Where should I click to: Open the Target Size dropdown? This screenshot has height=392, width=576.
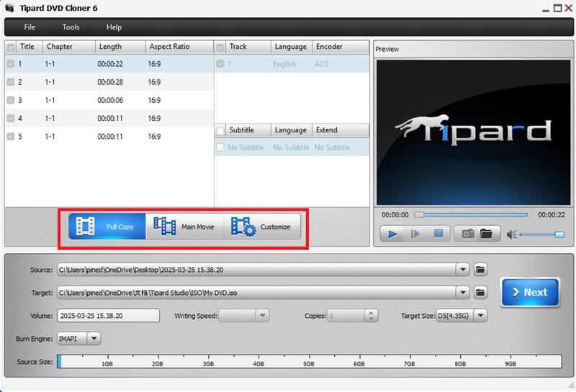point(480,315)
